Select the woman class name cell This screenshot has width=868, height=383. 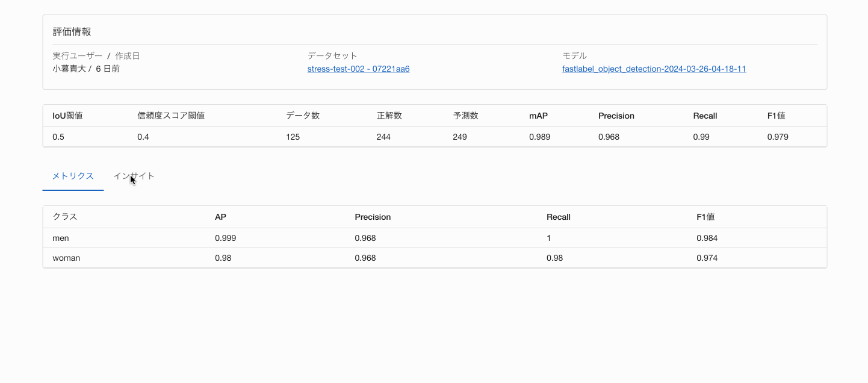point(66,258)
